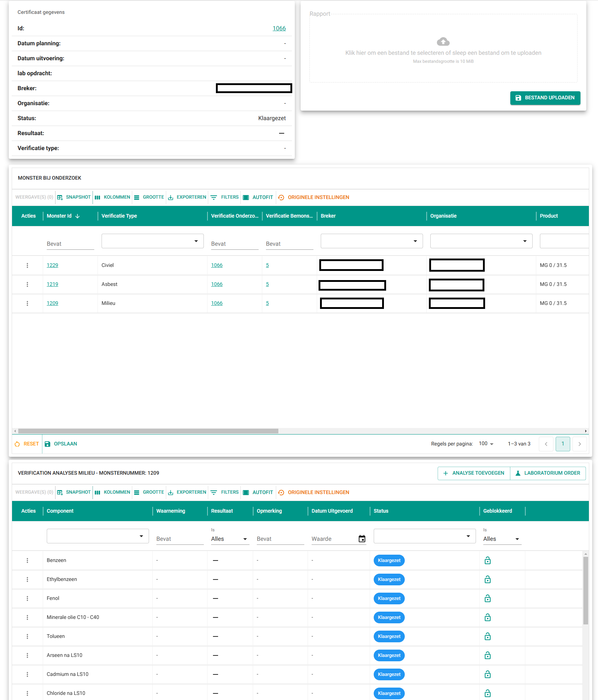Image resolution: width=598 pixels, height=700 pixels.
Task: Click Klaargezet status chip for Benzeen
Action: click(389, 561)
